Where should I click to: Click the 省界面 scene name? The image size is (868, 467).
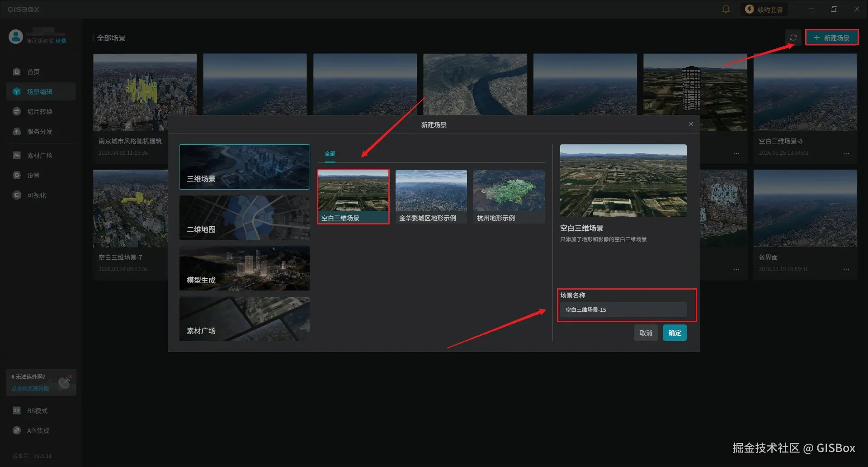768,257
